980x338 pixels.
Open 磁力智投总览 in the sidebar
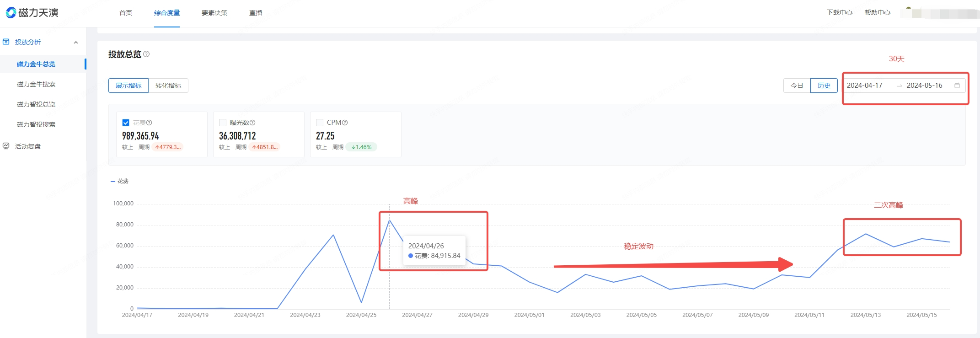coord(36,104)
